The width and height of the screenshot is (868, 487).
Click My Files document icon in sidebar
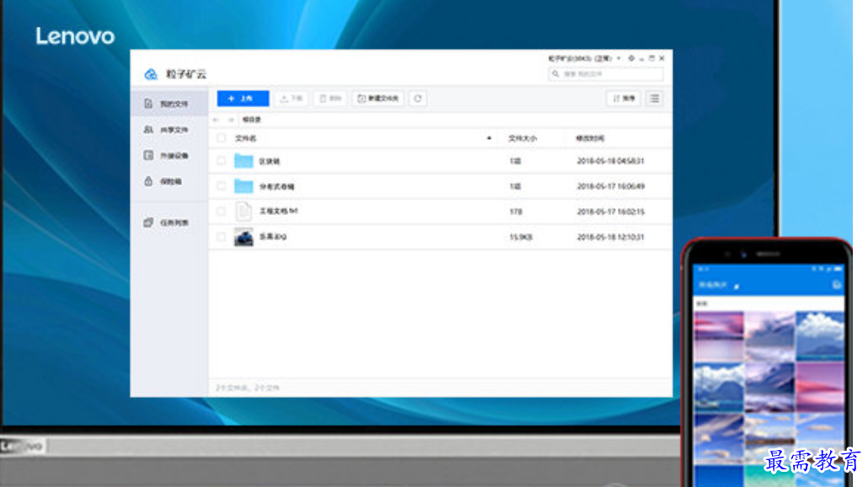[147, 104]
